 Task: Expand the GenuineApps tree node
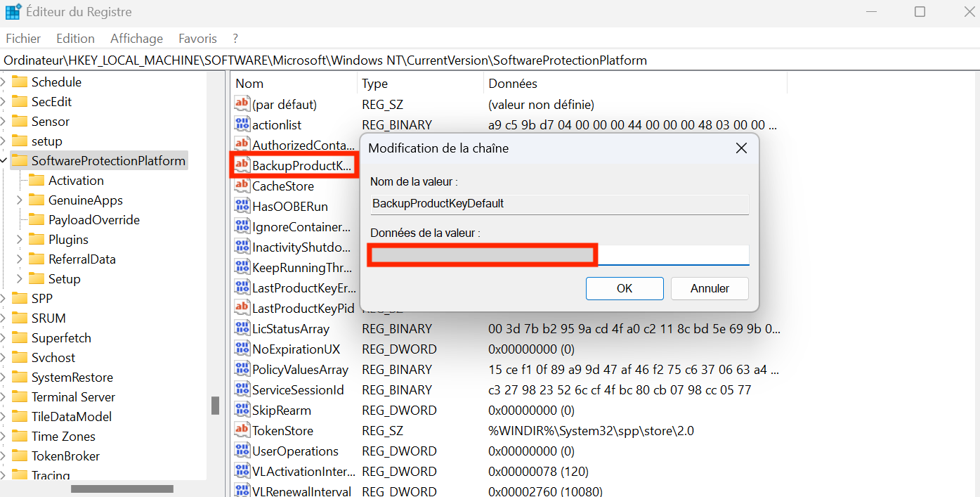19,200
